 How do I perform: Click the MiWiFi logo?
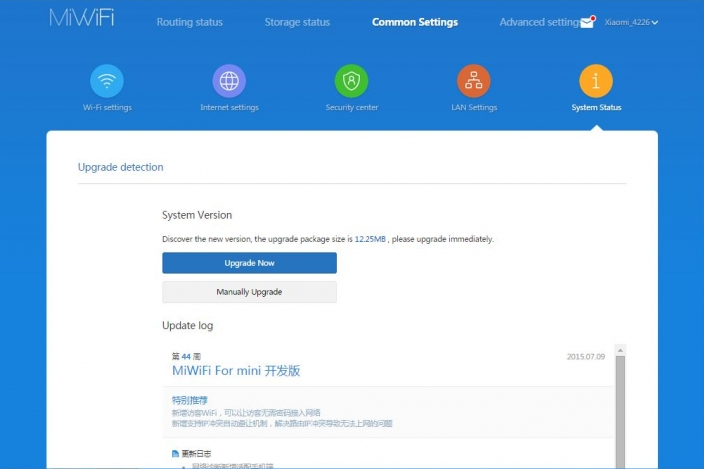82,18
